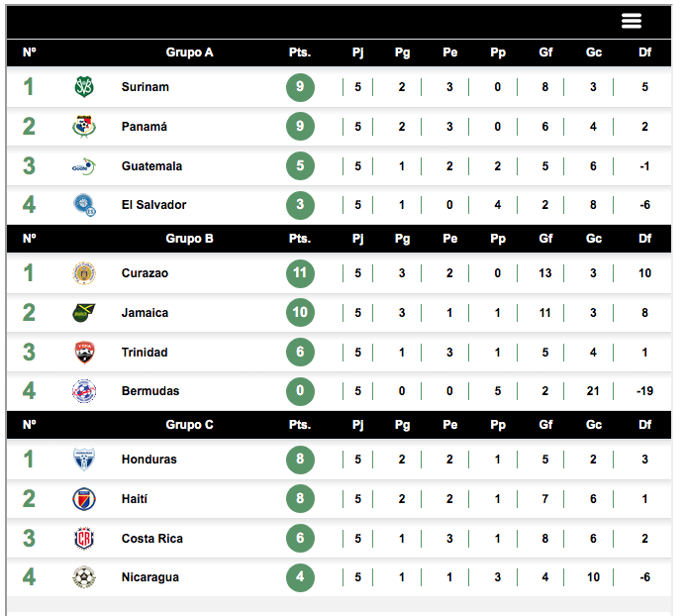This screenshot has height=616, width=687.
Task: Click the Honduras team crest
Action: point(84,460)
